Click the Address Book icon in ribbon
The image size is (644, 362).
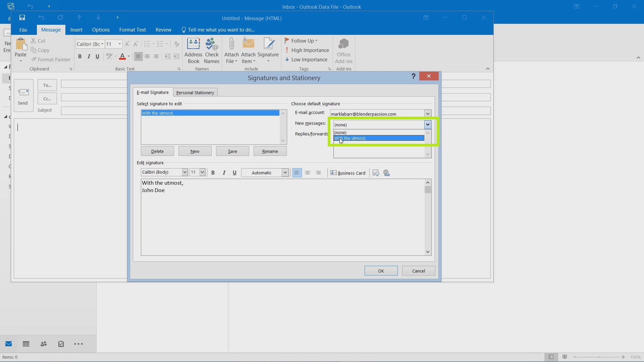(x=193, y=50)
